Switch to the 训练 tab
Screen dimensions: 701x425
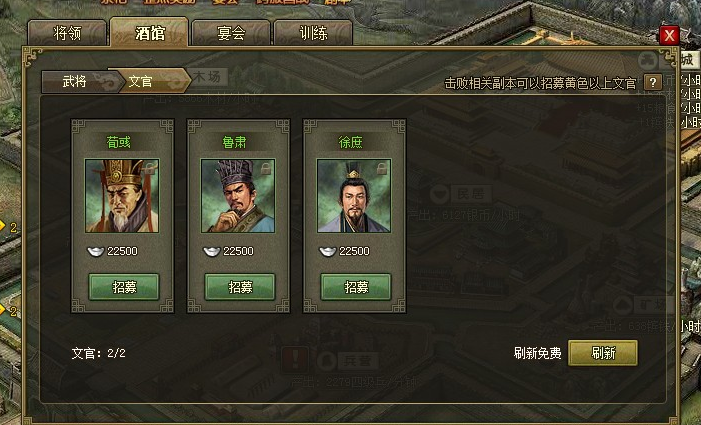[x=313, y=33]
